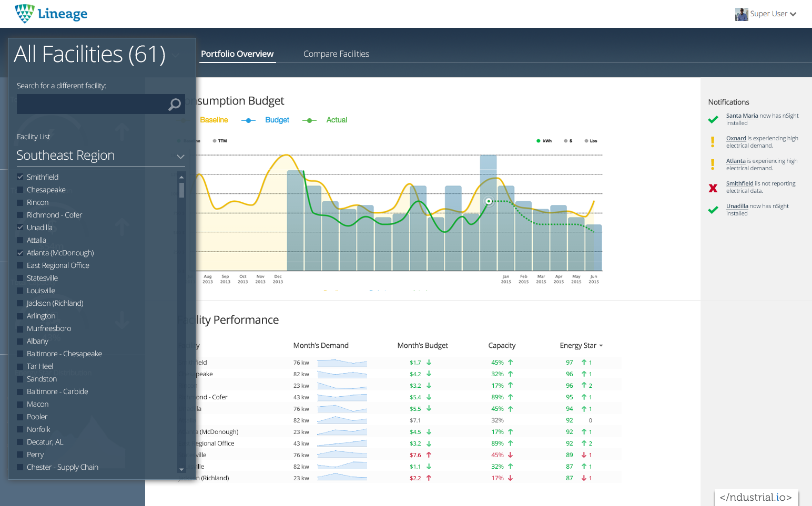The height and width of the screenshot is (506, 812).
Task: Click the search magnifier icon
Action: coord(174,105)
